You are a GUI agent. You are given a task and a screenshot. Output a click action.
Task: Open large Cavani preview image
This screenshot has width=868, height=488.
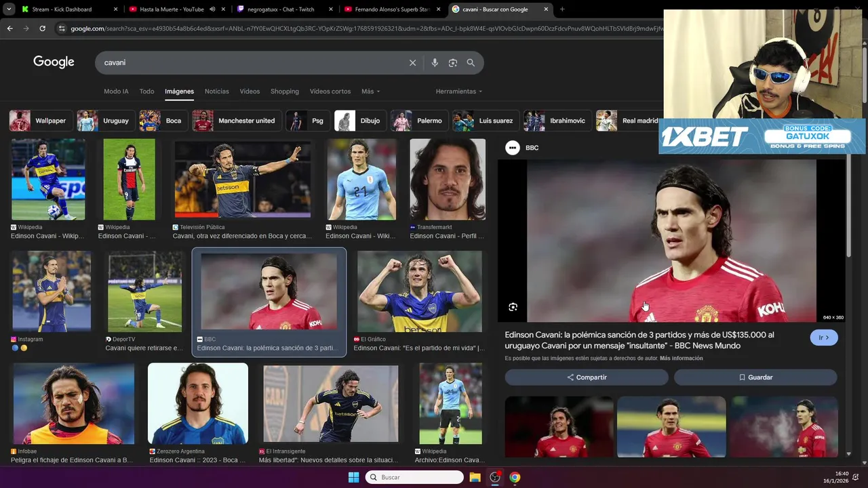671,241
